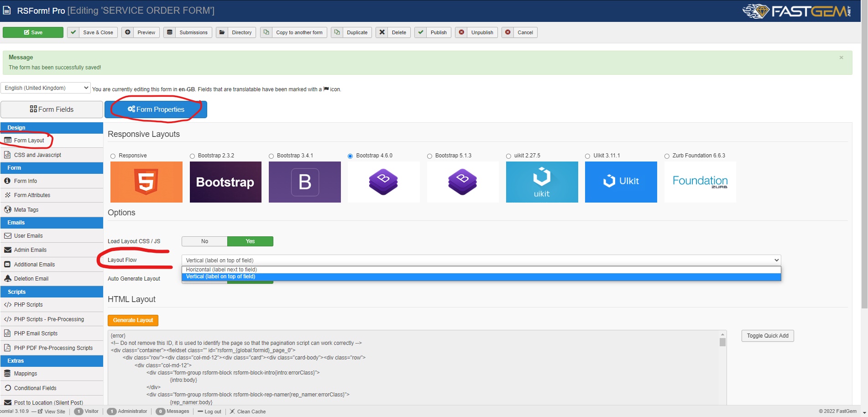The height and width of the screenshot is (417, 868).
Task: Open the Layout Flow dropdown
Action: pos(481,261)
